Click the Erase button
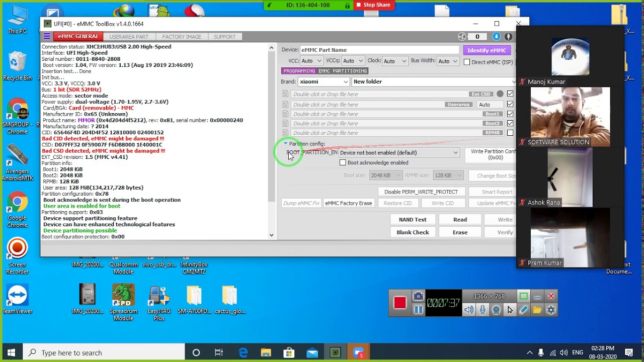The height and width of the screenshot is (362, 644). click(x=460, y=232)
